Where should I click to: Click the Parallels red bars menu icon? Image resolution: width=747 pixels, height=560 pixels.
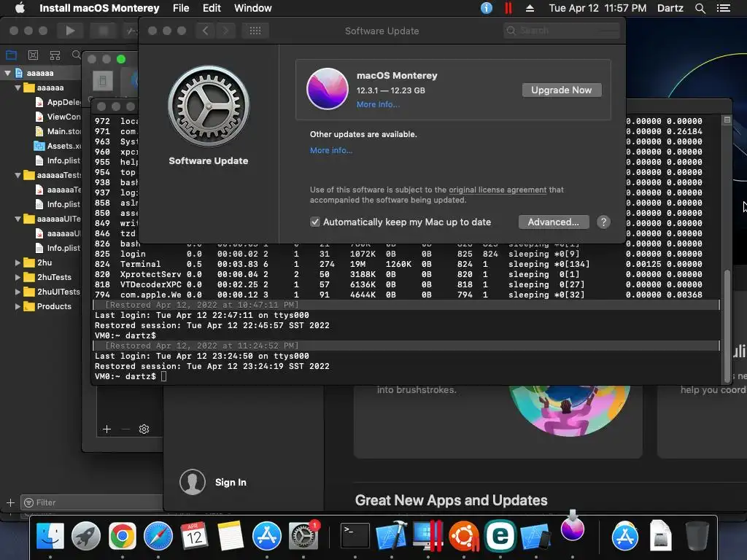[x=508, y=8]
